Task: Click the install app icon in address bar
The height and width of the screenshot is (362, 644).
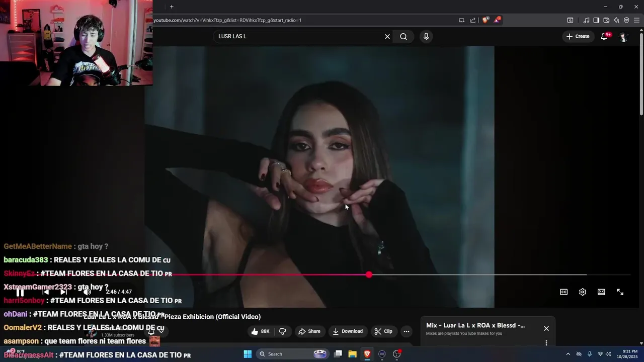Action: click(x=461, y=20)
